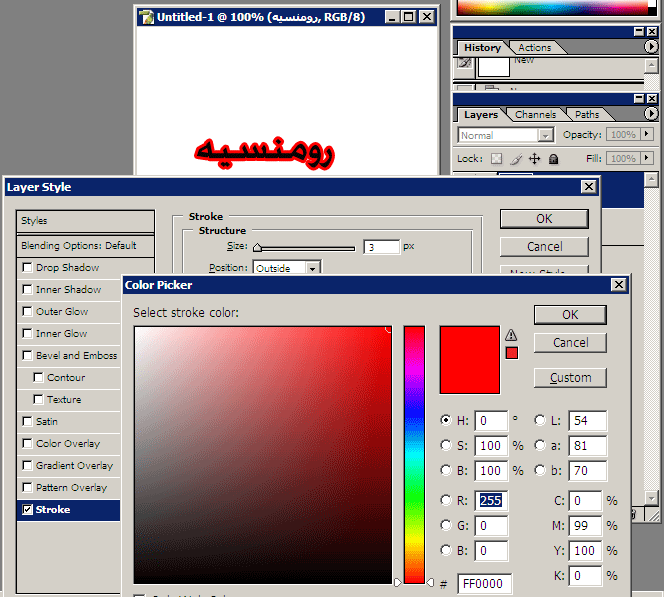The image size is (664, 597).
Task: Click the lock transparent pixels icon
Action: coord(496,158)
